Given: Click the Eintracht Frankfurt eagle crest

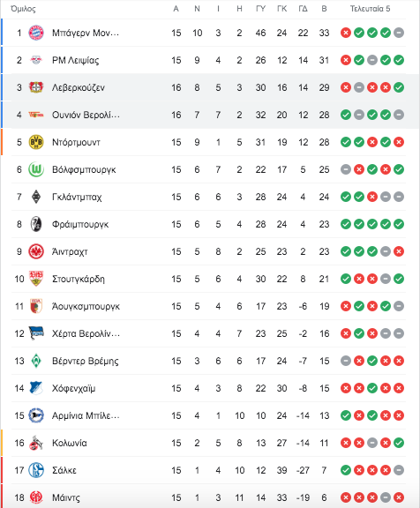Looking at the screenshot, I should (x=36, y=251).
